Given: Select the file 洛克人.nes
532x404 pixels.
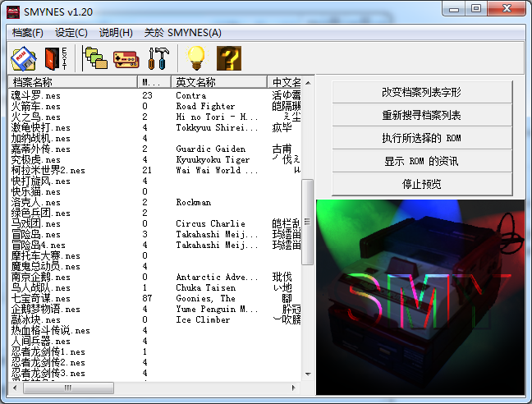Looking at the screenshot, I should [35, 203].
